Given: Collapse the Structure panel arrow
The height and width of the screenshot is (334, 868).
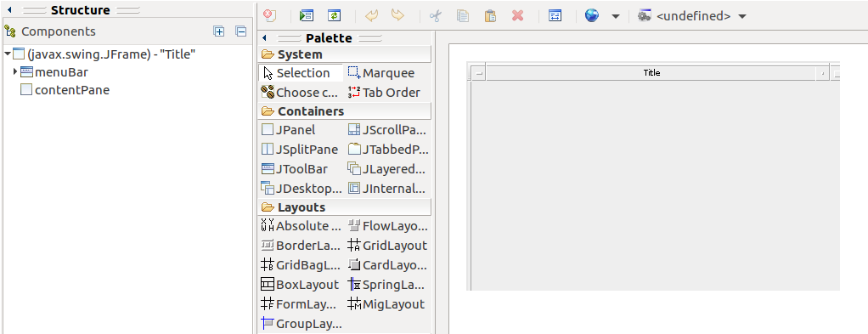Looking at the screenshot, I should pyautogui.click(x=9, y=10).
